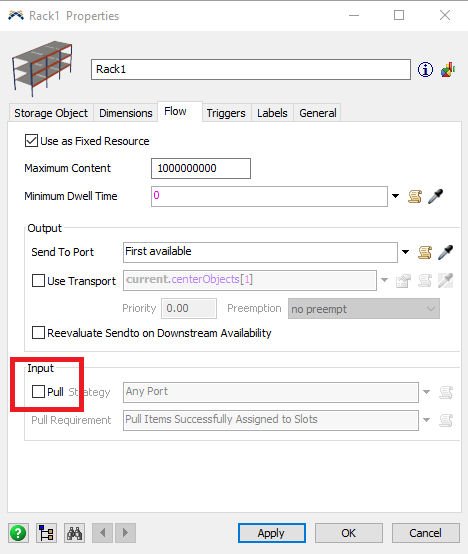Click the blue info icon beside Rack1 name
The image size is (468, 554).
click(x=425, y=70)
